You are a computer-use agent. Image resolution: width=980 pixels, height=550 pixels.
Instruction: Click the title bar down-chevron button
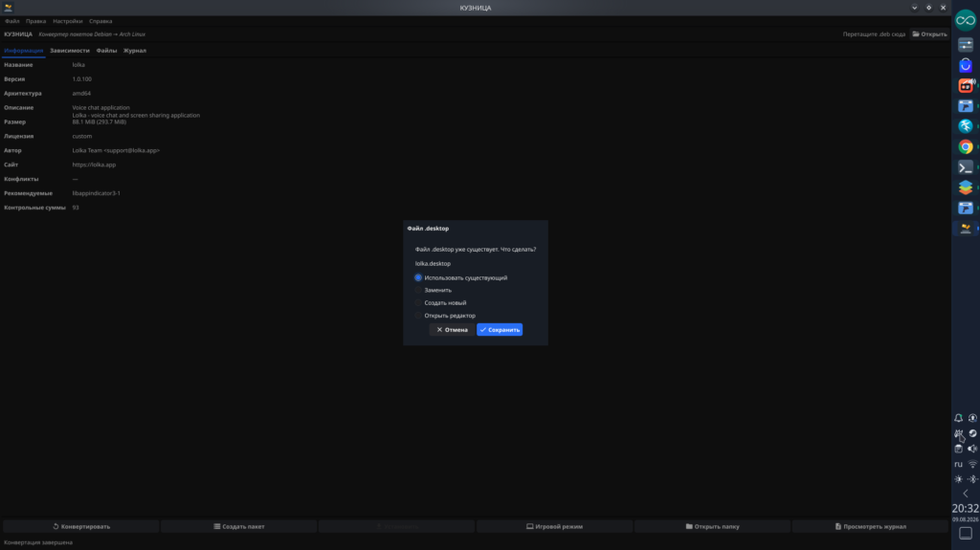914,8
